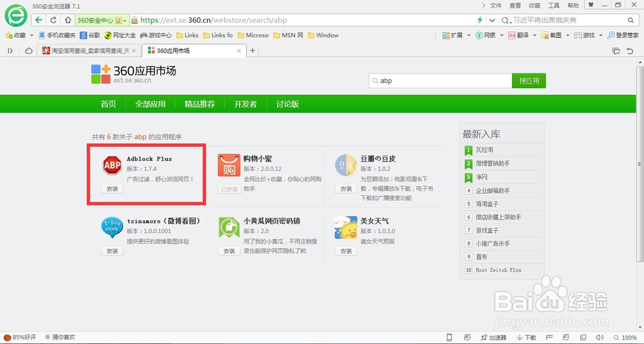Expand the 收藏 favorites dropdown arrow
This screenshot has width=644, height=344.
click(x=32, y=35)
